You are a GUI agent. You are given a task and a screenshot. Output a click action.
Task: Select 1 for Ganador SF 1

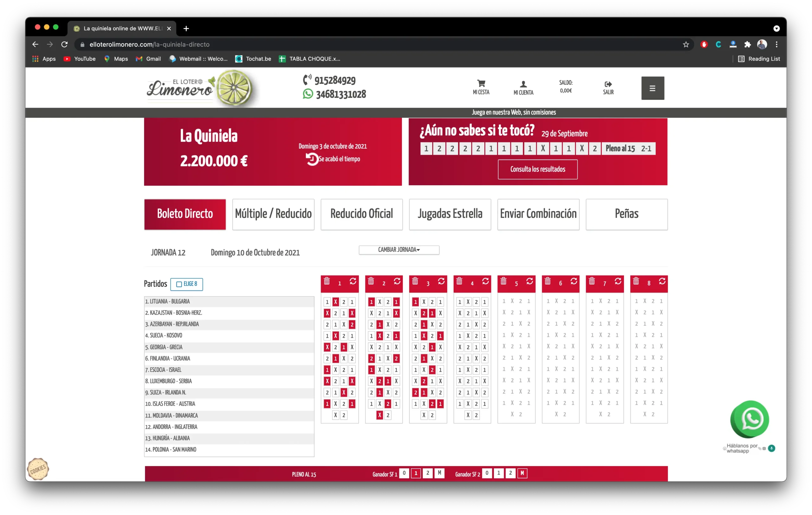pos(416,473)
